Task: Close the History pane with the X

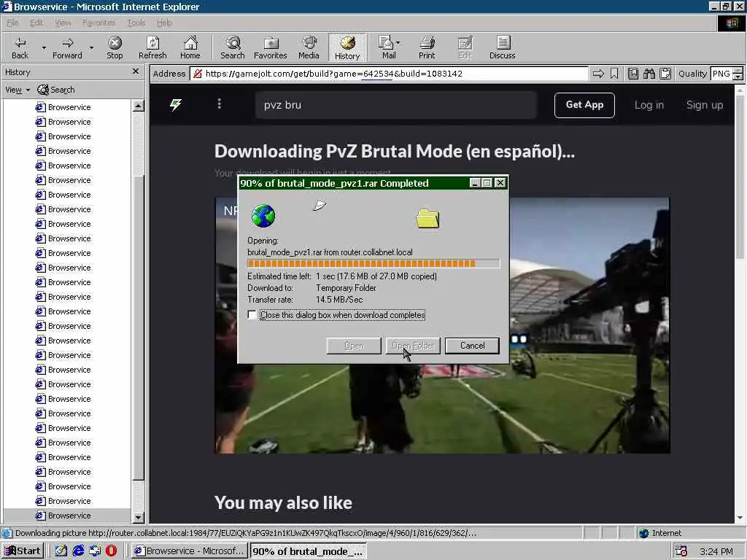Action: [x=135, y=71]
